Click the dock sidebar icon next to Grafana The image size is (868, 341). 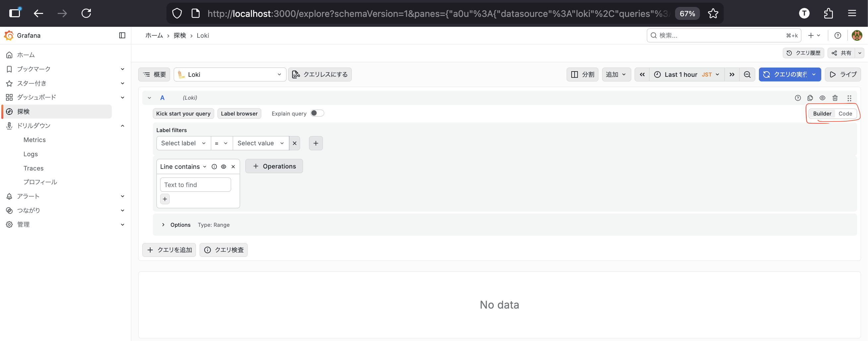coord(122,35)
